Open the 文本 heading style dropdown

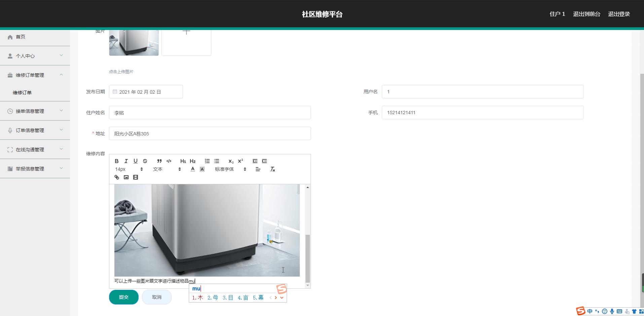click(167, 169)
